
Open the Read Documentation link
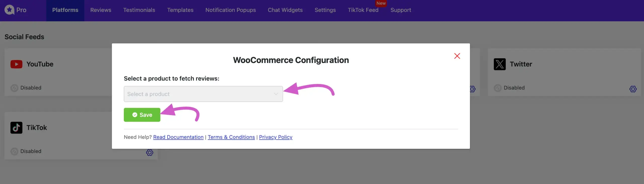(178, 137)
